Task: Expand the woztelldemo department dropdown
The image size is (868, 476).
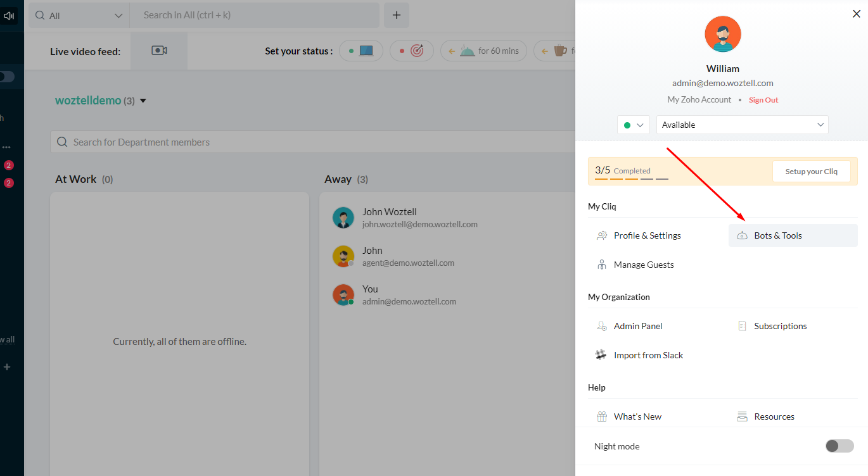Action: pos(143,101)
